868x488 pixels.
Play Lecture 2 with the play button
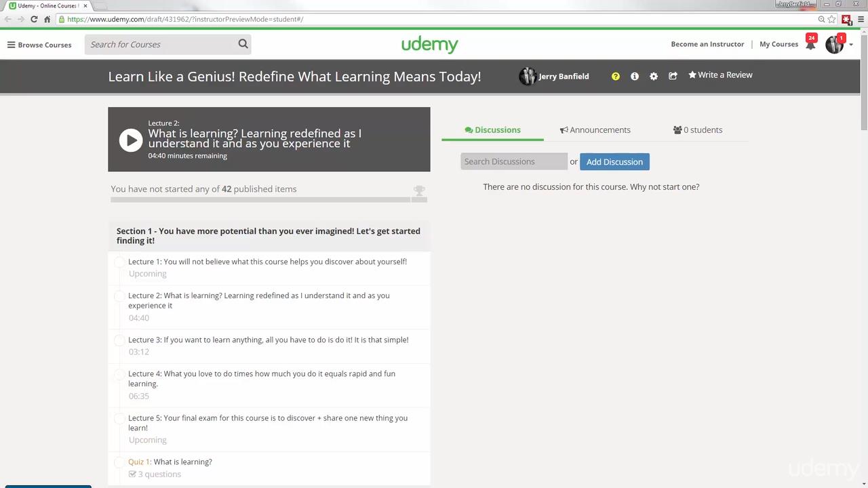click(131, 140)
